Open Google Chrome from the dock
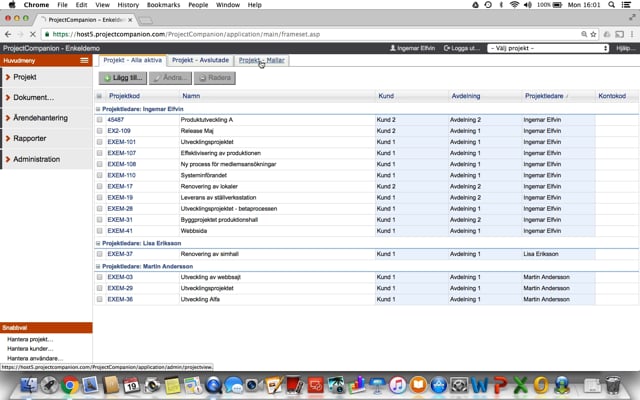This screenshot has height=400, width=640. tap(70, 385)
